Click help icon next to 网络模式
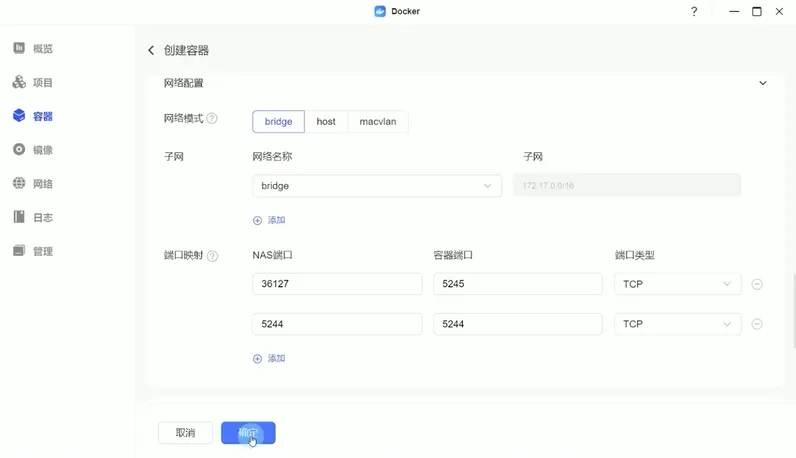Viewport: 796px width, 458px height. tap(212, 119)
